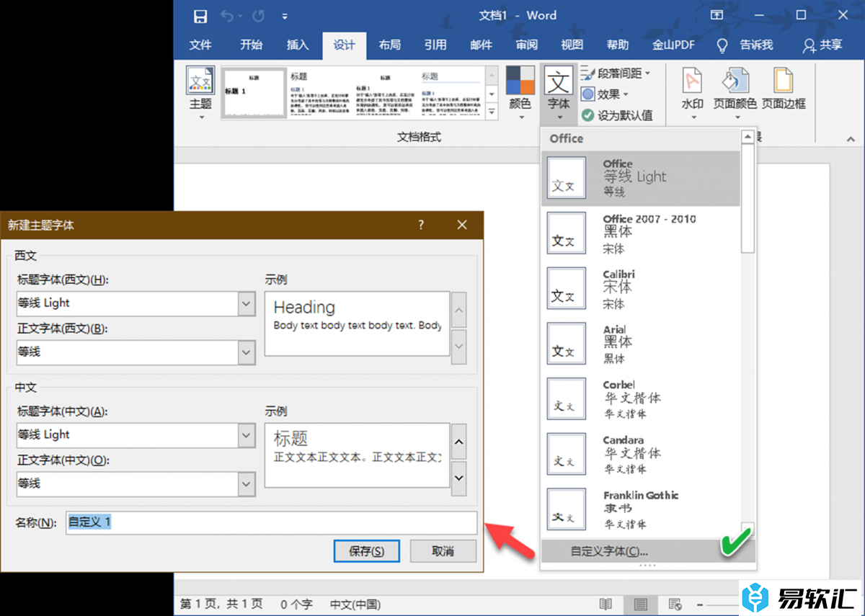Click the 第 1 页，共 1 页 status entry
Viewport: 865px width, 616px height.
221,604
